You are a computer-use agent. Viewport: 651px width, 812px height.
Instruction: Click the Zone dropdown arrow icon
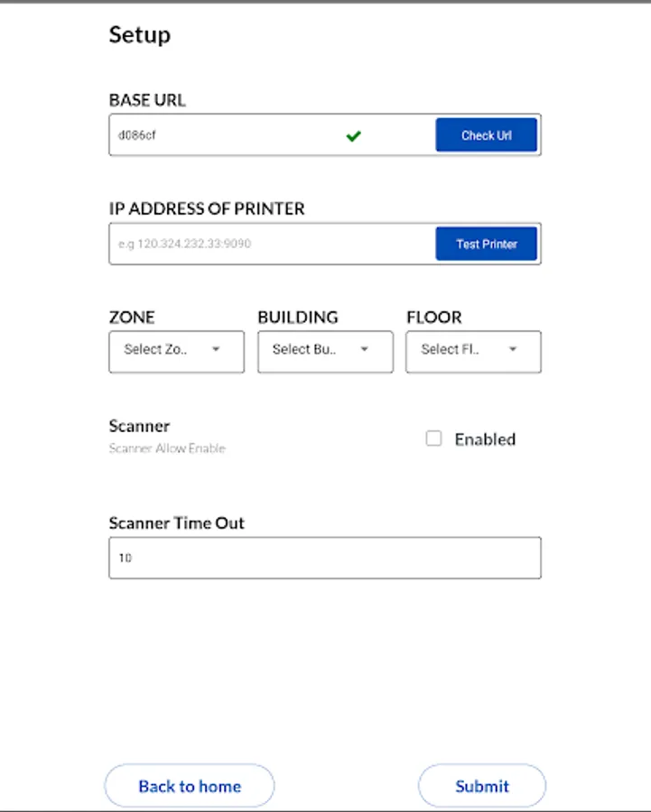[x=216, y=349]
